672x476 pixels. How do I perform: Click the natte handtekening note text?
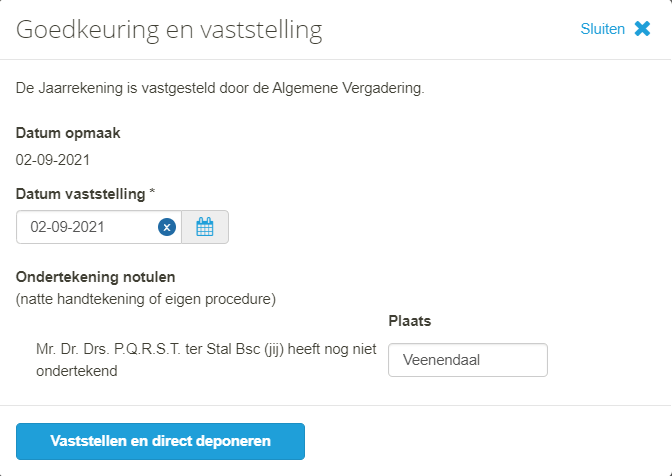[x=146, y=299]
